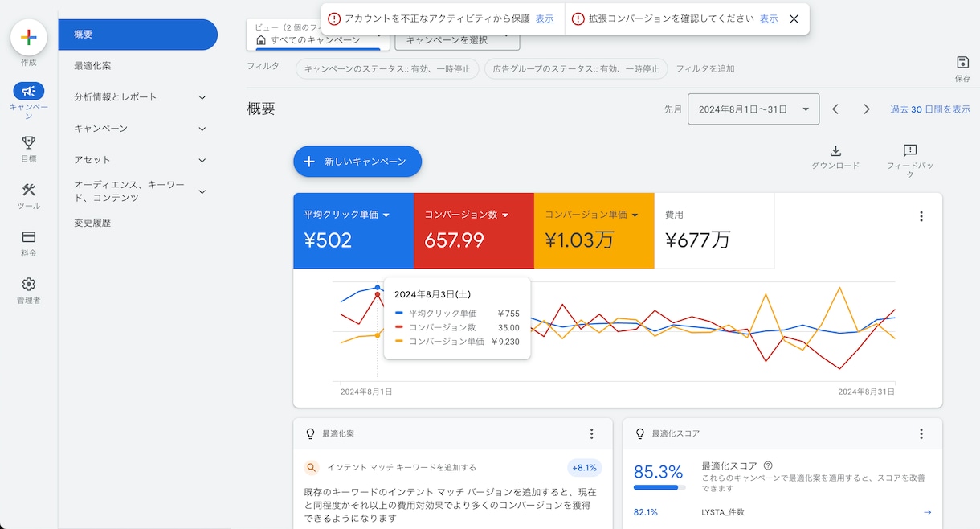Close the notification banner with X
This screenshot has width=980, height=529.
(x=794, y=18)
